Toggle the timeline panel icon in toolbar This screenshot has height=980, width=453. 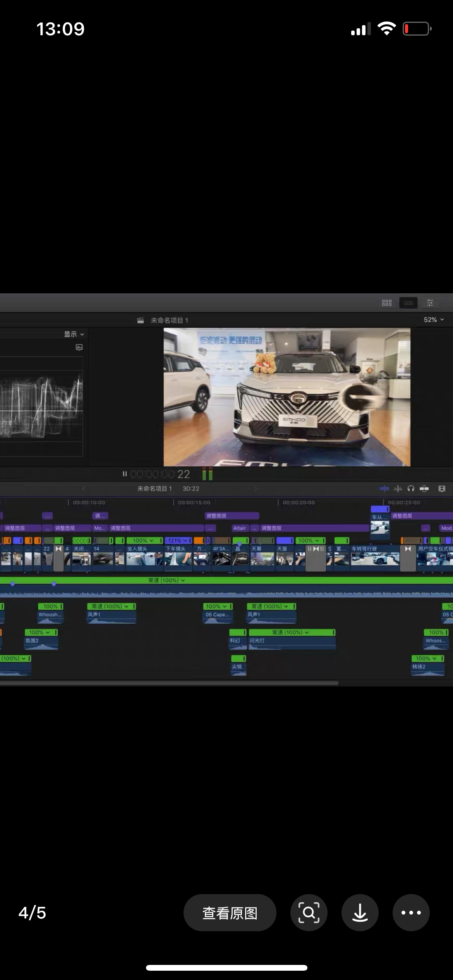[408, 303]
